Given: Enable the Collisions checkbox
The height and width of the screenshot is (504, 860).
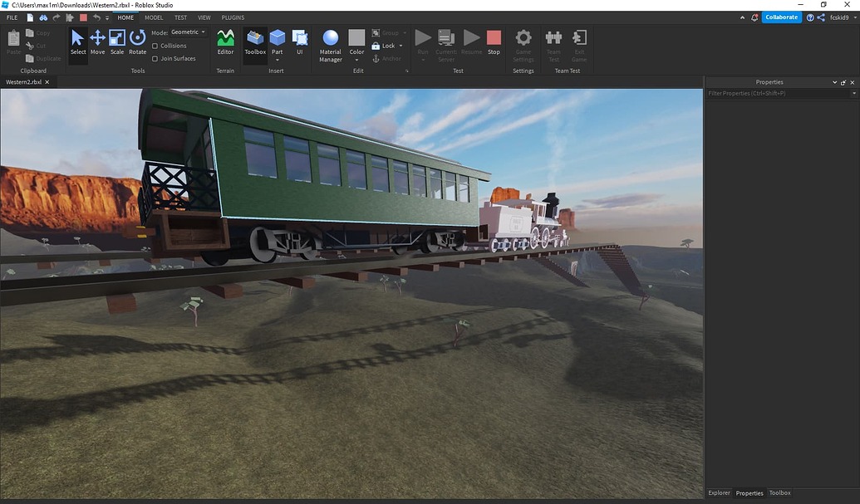Looking at the screenshot, I should [155, 46].
